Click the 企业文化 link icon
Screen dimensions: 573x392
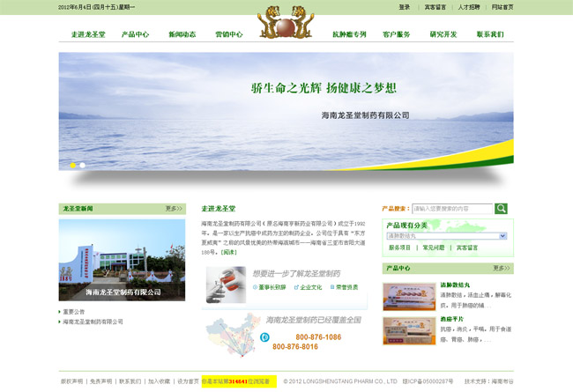295,287
